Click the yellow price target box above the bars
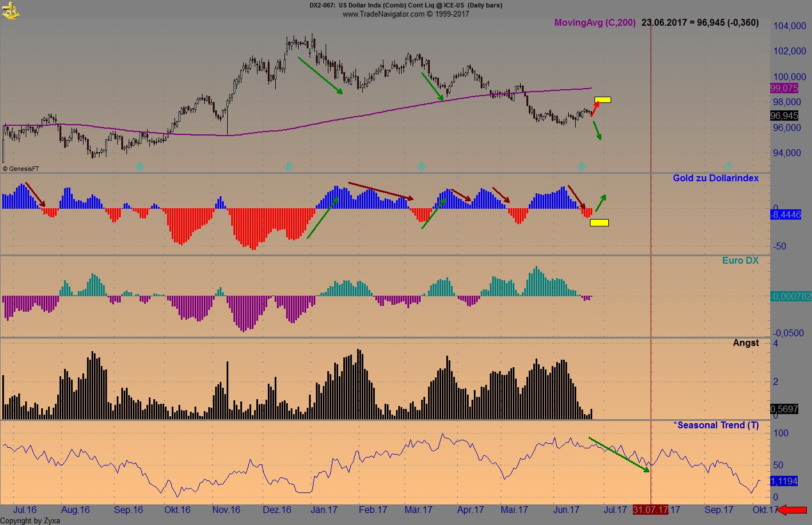Image resolution: width=812 pixels, height=525 pixels. pos(604,100)
